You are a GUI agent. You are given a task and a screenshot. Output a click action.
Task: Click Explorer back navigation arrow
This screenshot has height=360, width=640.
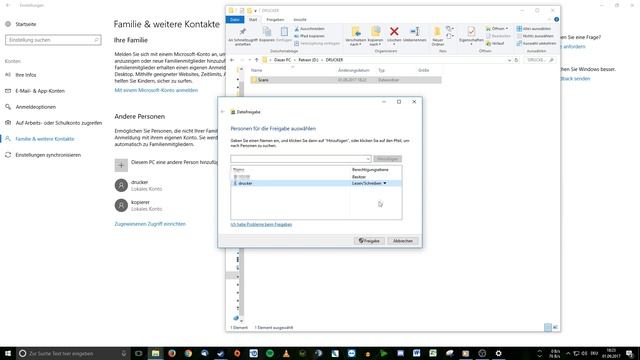pyautogui.click(x=232, y=60)
